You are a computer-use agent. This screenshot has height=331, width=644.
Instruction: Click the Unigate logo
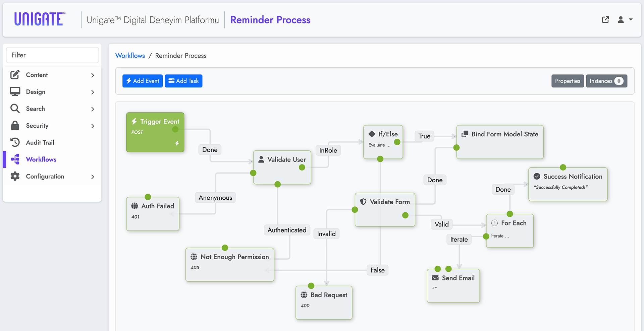[40, 19]
